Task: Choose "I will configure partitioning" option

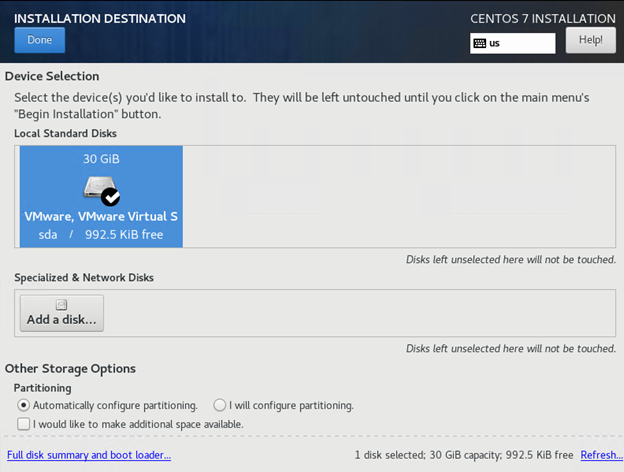Action: click(219, 406)
